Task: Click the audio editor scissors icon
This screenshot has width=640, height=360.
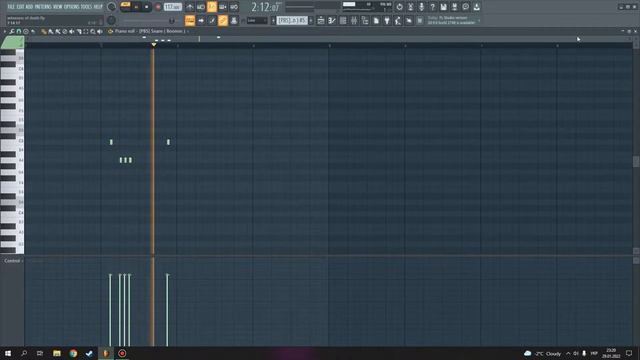Action: tap(410, 7)
